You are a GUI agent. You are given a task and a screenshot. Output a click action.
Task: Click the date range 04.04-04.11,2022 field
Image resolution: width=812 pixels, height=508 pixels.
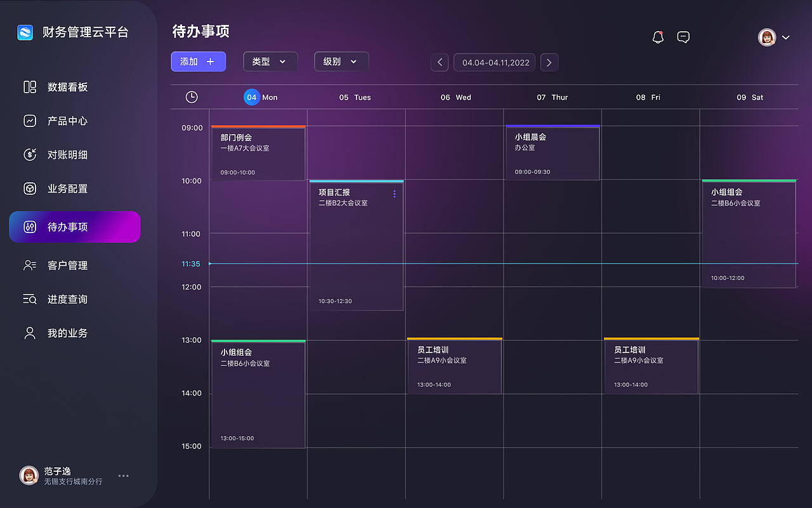pyautogui.click(x=495, y=62)
